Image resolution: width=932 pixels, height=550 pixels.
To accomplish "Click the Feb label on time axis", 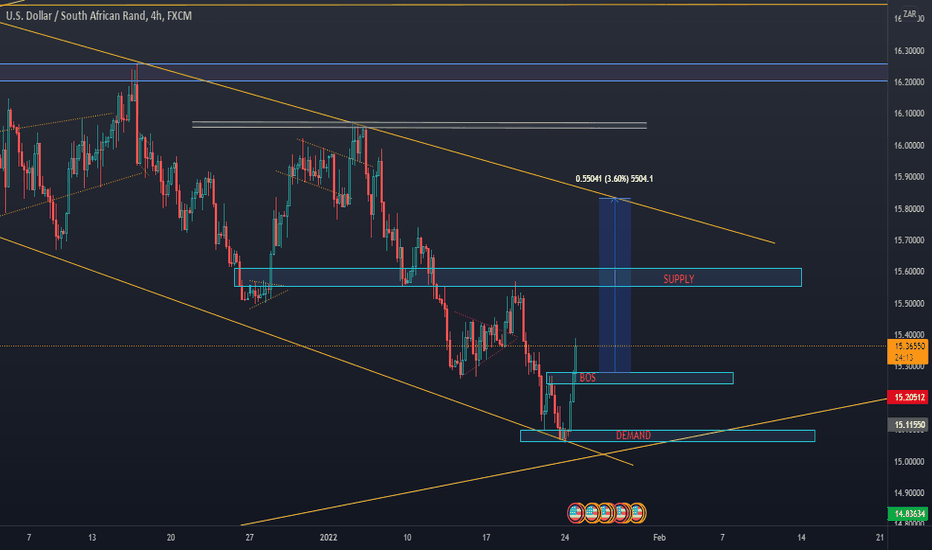I will click(x=659, y=538).
